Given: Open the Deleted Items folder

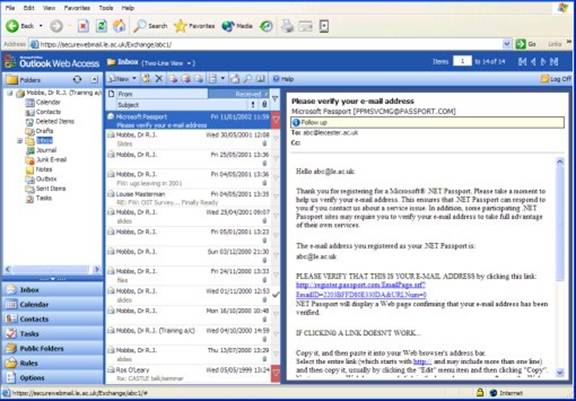Looking at the screenshot, I should (x=50, y=121).
